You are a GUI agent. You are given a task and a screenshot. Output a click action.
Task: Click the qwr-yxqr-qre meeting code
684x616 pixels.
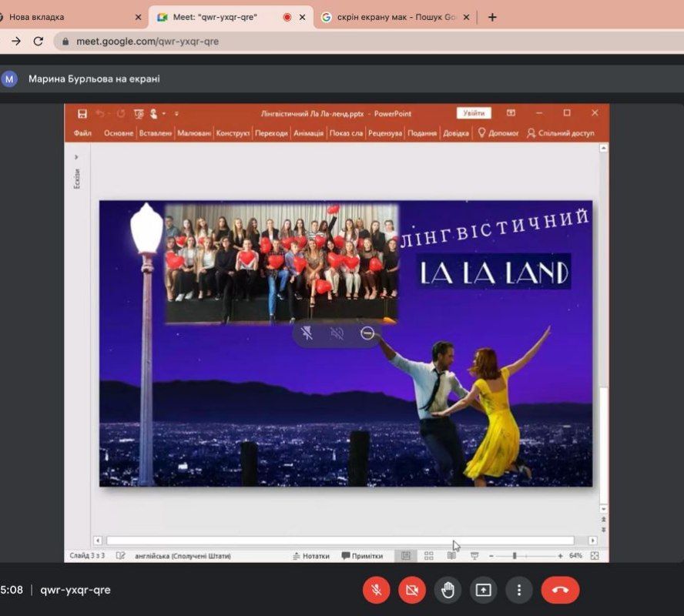point(75,590)
